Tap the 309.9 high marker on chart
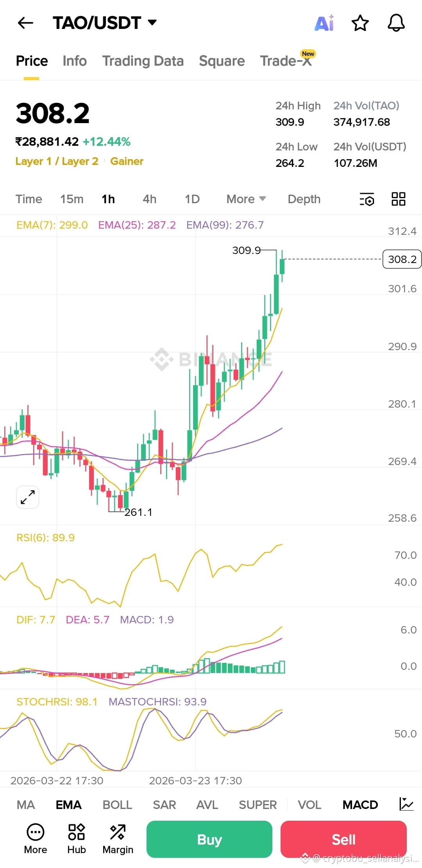Screen dimensions: 422x868 (x=246, y=250)
